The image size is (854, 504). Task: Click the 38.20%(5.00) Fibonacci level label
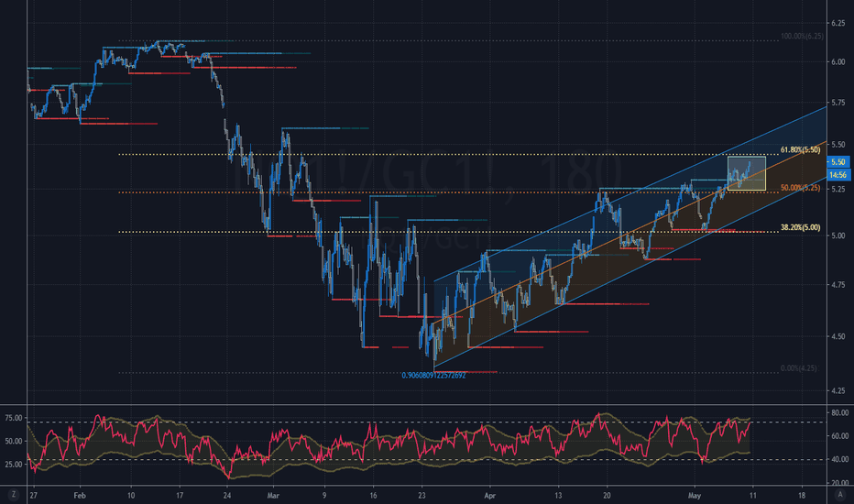pyautogui.click(x=800, y=228)
